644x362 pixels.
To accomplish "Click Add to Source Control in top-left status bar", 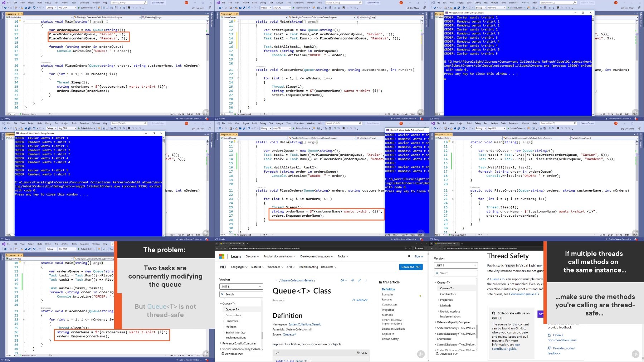I will pos(189,119).
